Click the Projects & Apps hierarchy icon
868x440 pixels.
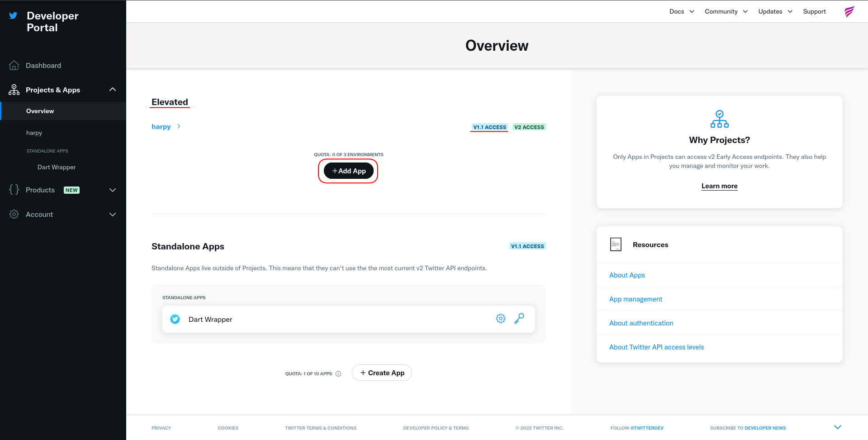coord(14,90)
